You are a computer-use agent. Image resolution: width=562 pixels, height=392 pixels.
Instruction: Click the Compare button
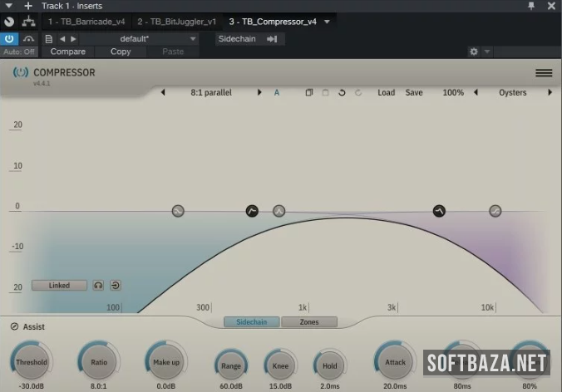click(67, 51)
